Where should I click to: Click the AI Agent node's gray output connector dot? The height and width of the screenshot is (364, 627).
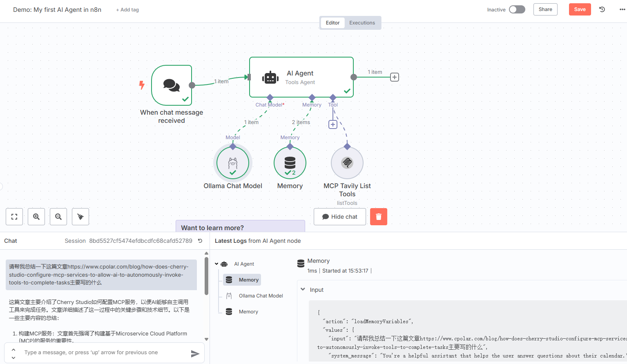354,77
